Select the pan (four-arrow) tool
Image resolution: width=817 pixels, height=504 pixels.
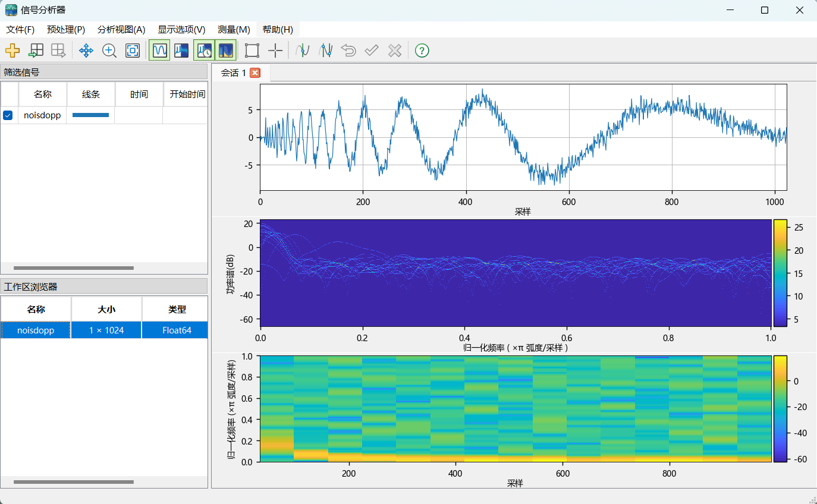[86, 51]
